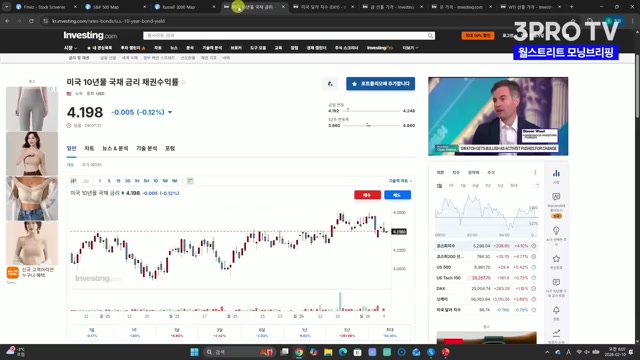This screenshot has height=360, width=640.
Task: Show hidden system tray icons chevron
Action: [x=547, y=352]
